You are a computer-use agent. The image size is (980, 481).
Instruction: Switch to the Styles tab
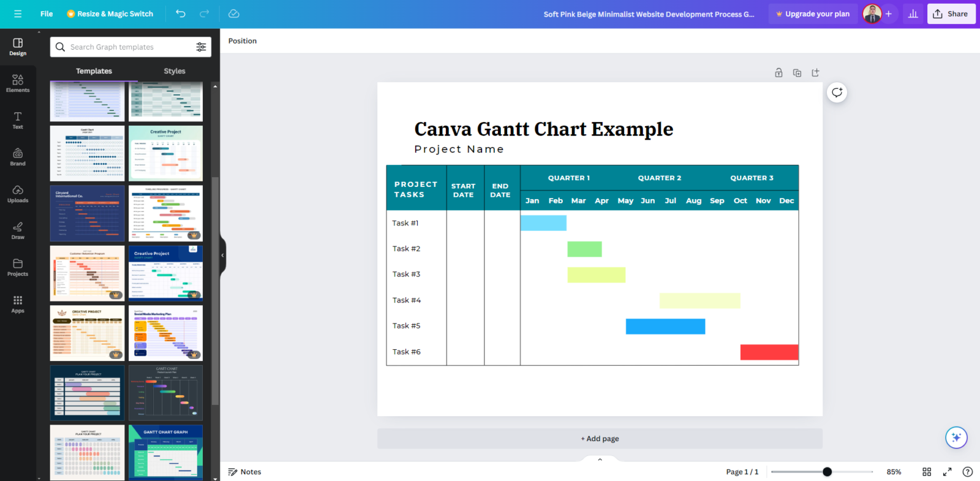point(175,71)
